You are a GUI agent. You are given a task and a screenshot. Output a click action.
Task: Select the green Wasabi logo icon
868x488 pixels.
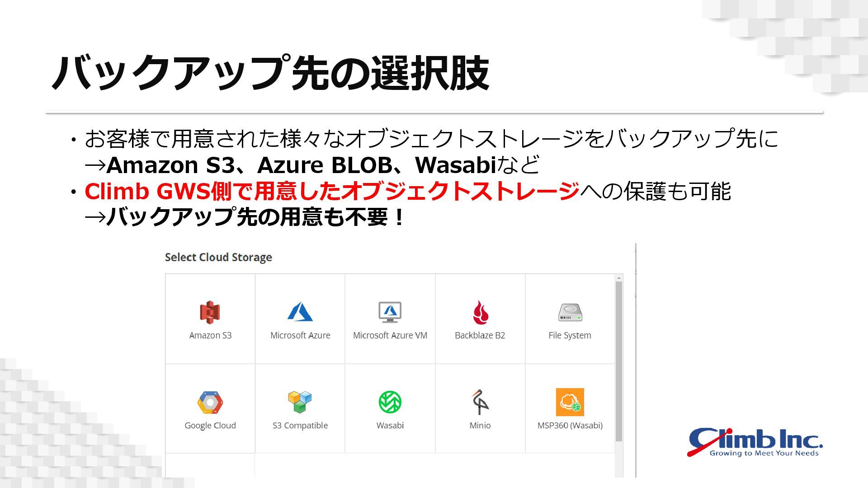(x=390, y=402)
